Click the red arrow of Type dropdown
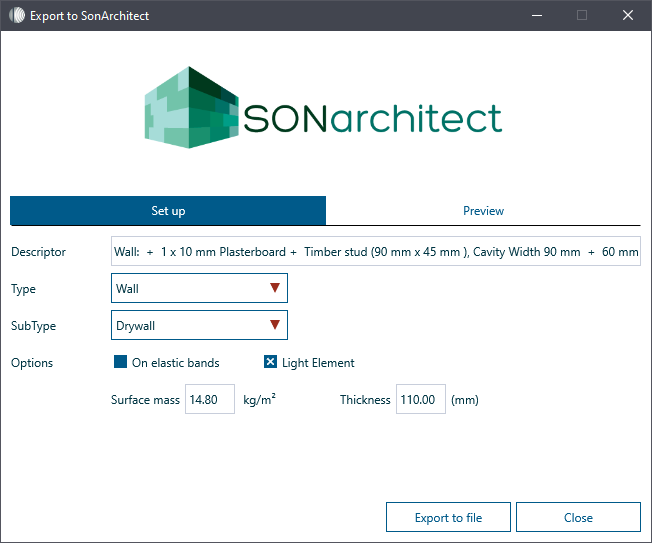Screen dimensions: 652x543 pos(274,288)
